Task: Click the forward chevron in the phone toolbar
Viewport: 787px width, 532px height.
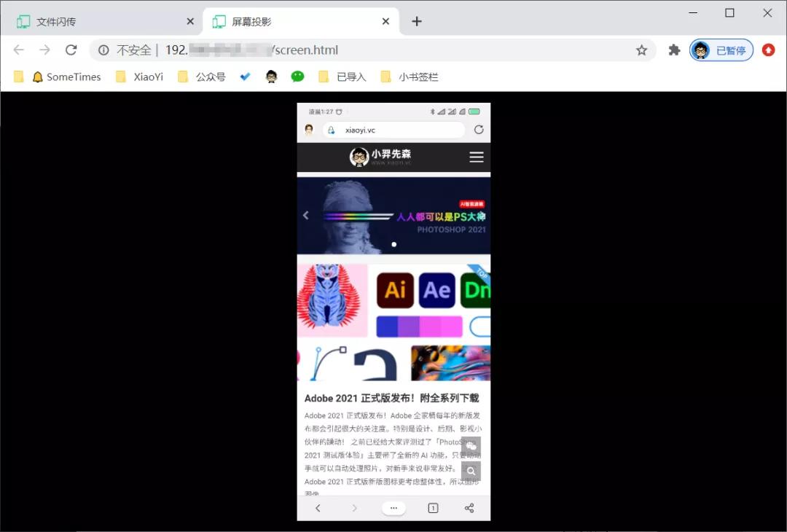Action: [x=355, y=508]
